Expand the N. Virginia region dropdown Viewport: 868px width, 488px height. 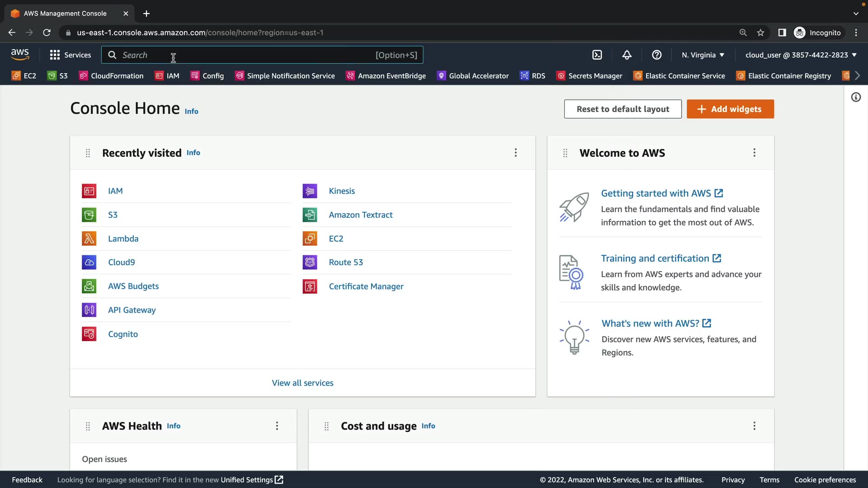pyautogui.click(x=703, y=55)
